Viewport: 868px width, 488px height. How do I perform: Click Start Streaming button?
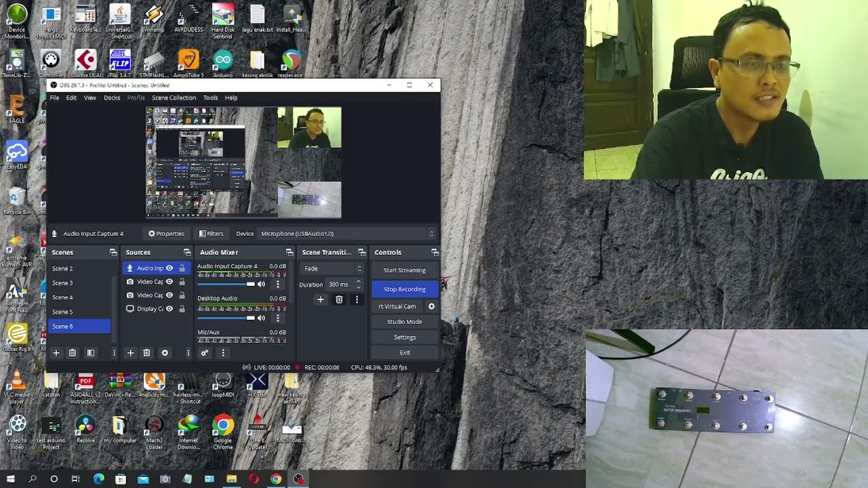405,270
